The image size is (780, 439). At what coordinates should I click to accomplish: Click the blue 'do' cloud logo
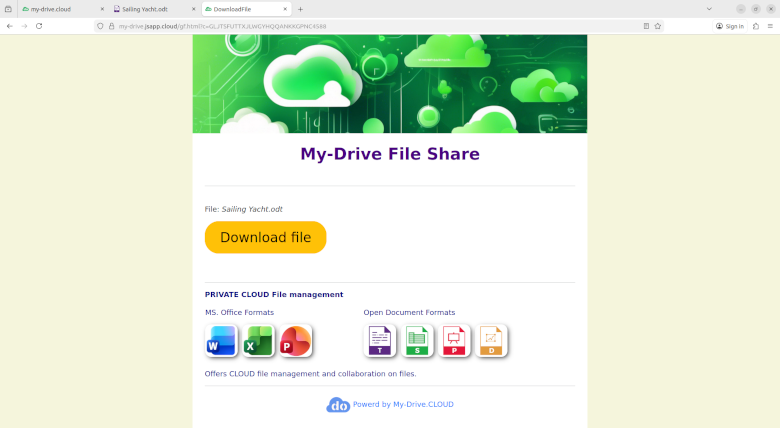click(x=338, y=405)
